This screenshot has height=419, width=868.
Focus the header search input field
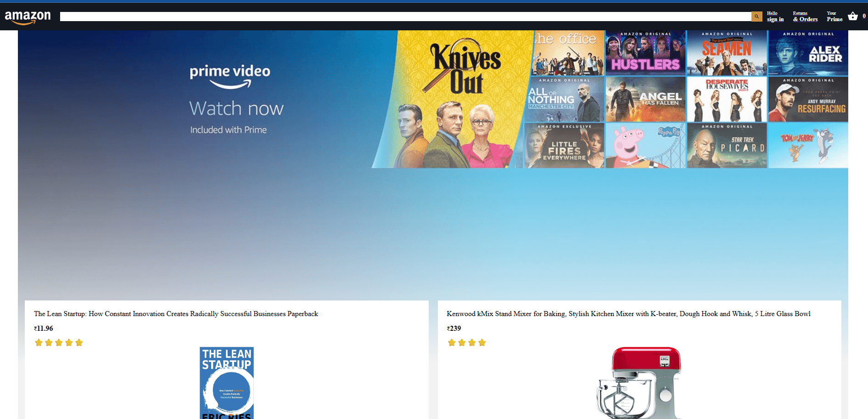[x=405, y=17]
